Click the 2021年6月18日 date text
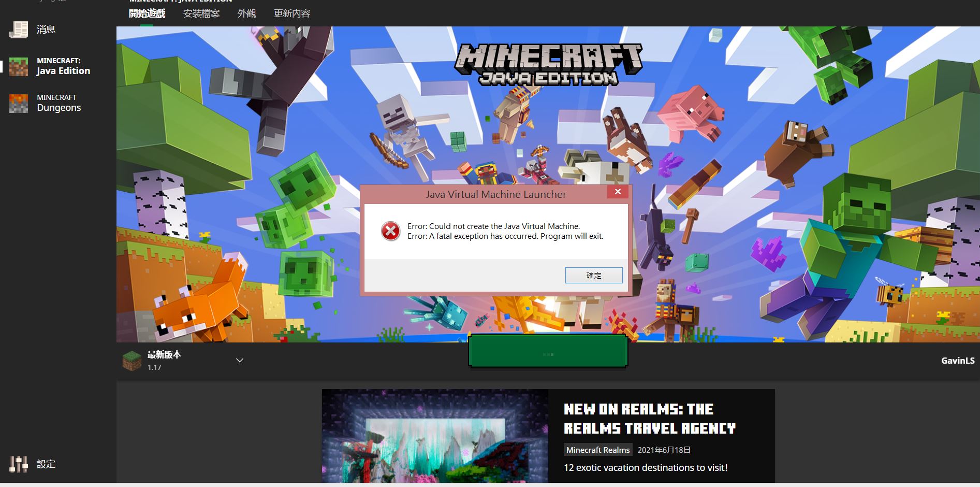 click(664, 450)
